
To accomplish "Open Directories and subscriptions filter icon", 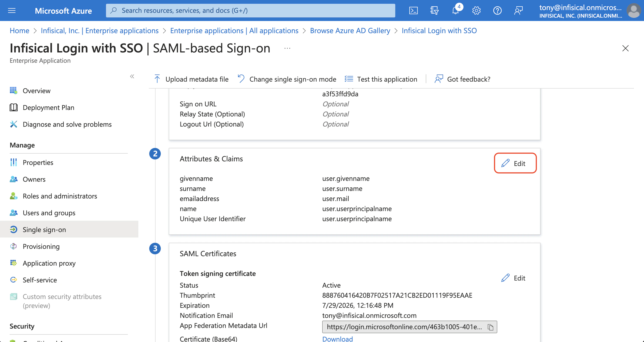I will pyautogui.click(x=434, y=10).
